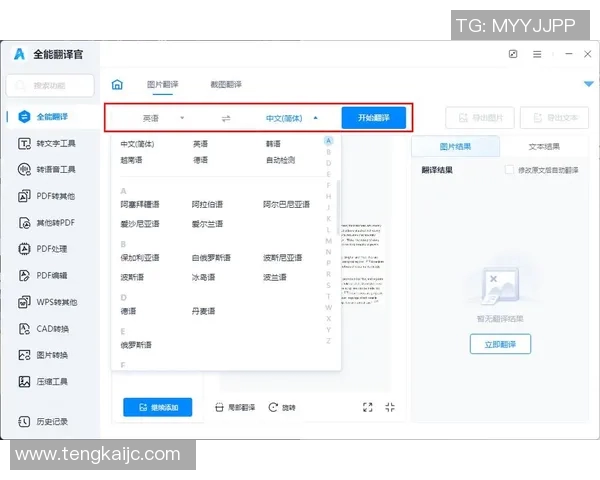Choose 自动检测 in the language list
The image size is (600, 480).
tap(280, 160)
